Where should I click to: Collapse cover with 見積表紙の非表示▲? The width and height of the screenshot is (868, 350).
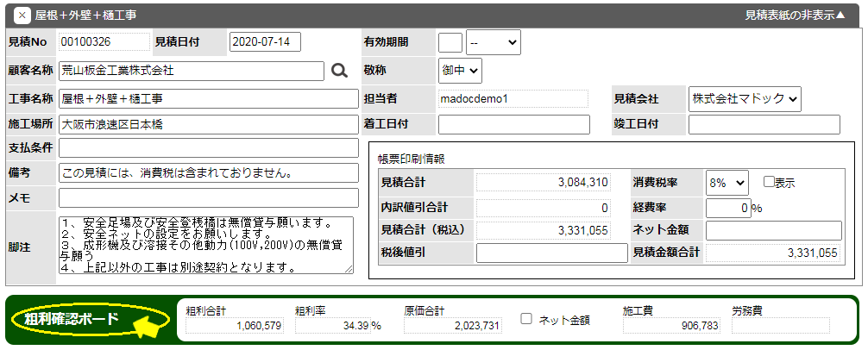pyautogui.click(x=795, y=16)
